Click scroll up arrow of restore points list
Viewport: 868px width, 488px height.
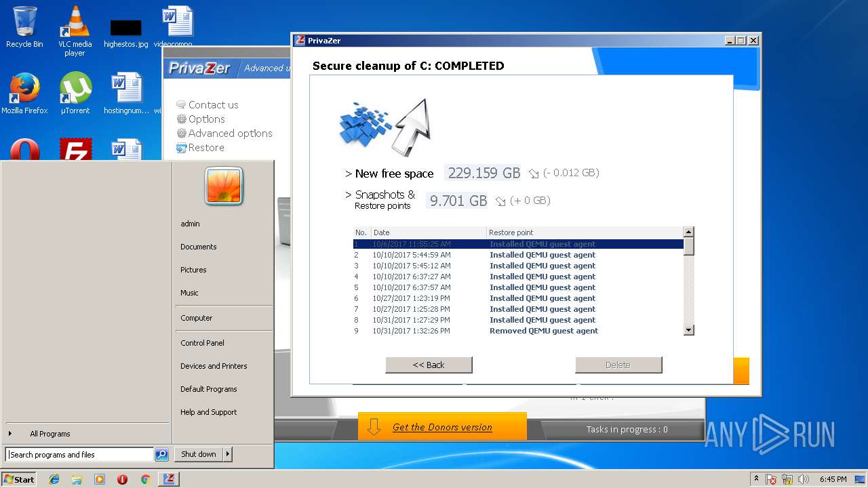tap(689, 232)
